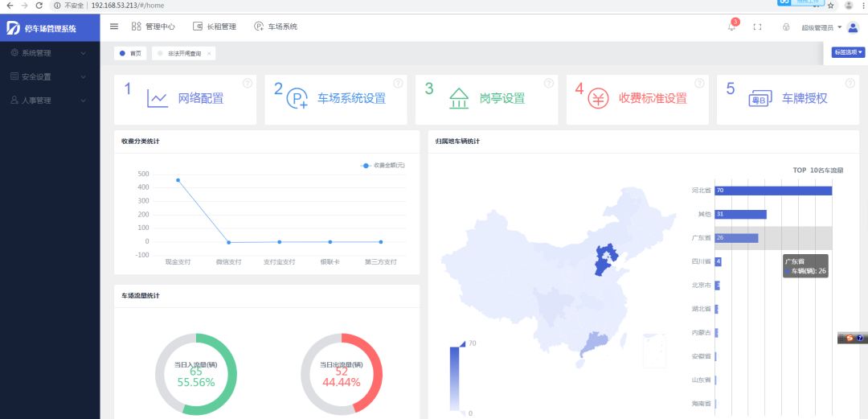Toggle 收费金额(元) legend series in chart

coord(383,165)
